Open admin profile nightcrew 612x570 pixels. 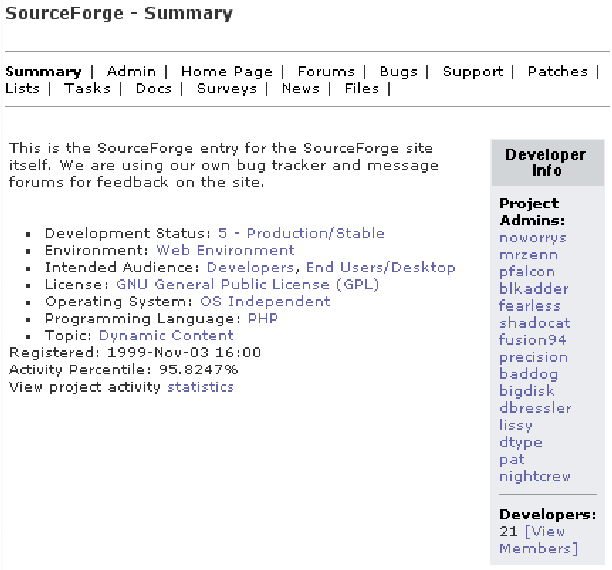(x=535, y=477)
